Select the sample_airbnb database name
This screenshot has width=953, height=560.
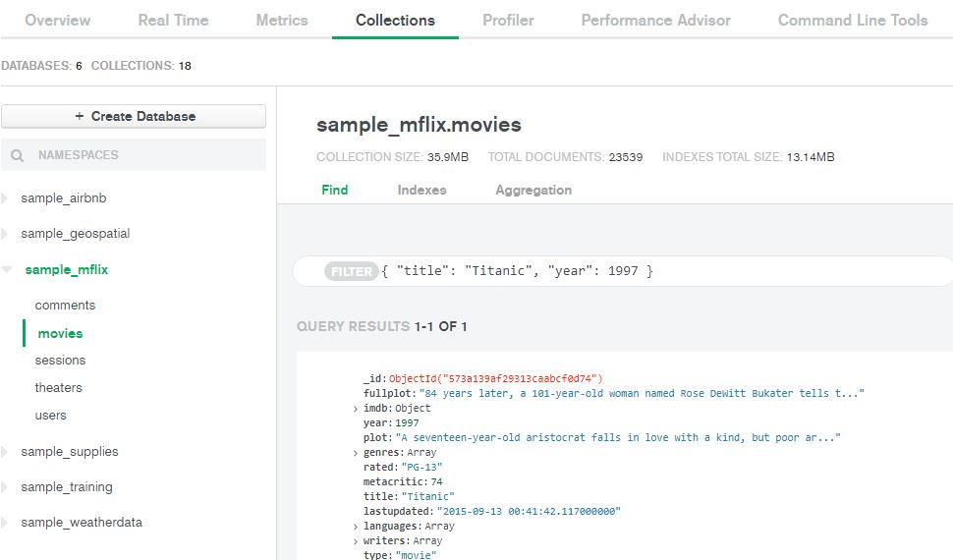click(64, 198)
